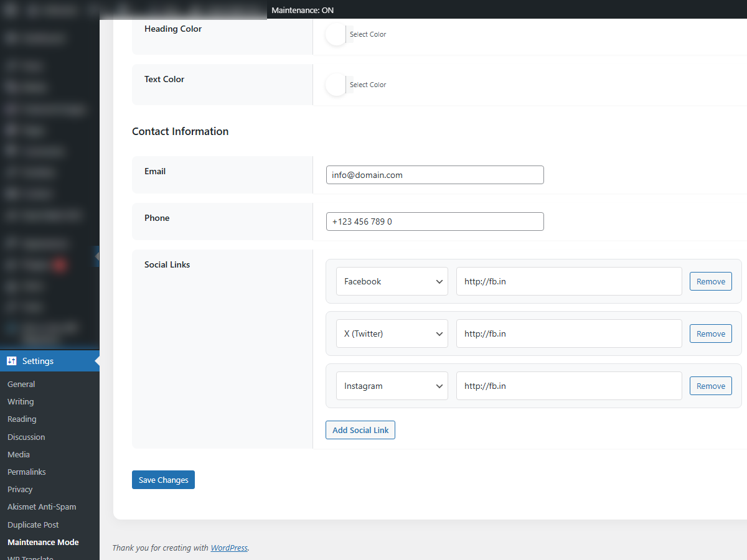The image size is (747, 560).
Task: Remove the Facebook social link row
Action: 710,281
